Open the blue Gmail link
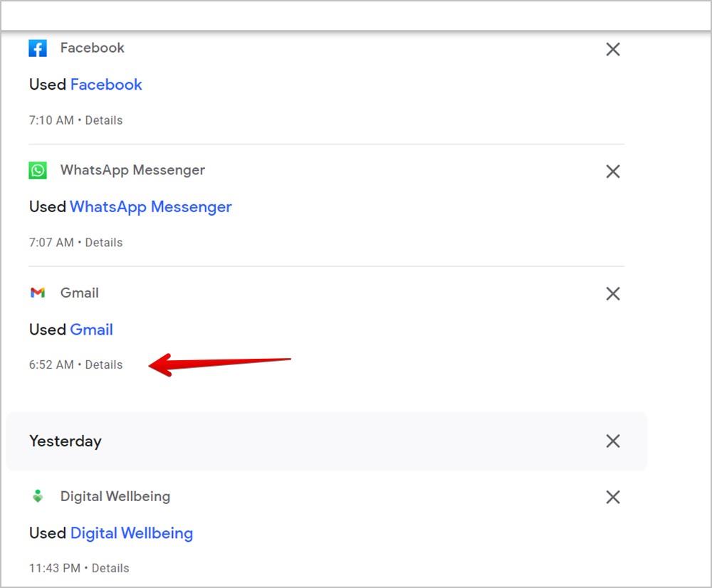Image resolution: width=712 pixels, height=588 pixels. coord(92,329)
